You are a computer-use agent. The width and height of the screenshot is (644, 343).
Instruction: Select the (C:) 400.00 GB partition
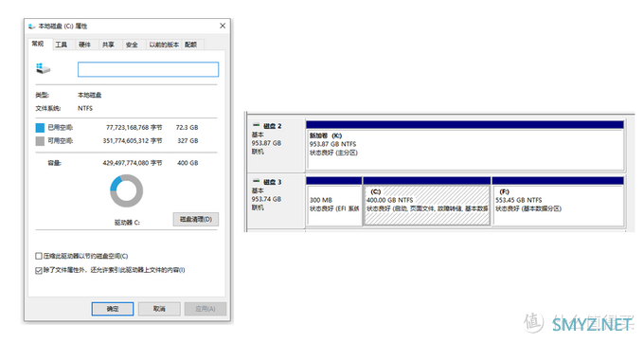[427, 201]
